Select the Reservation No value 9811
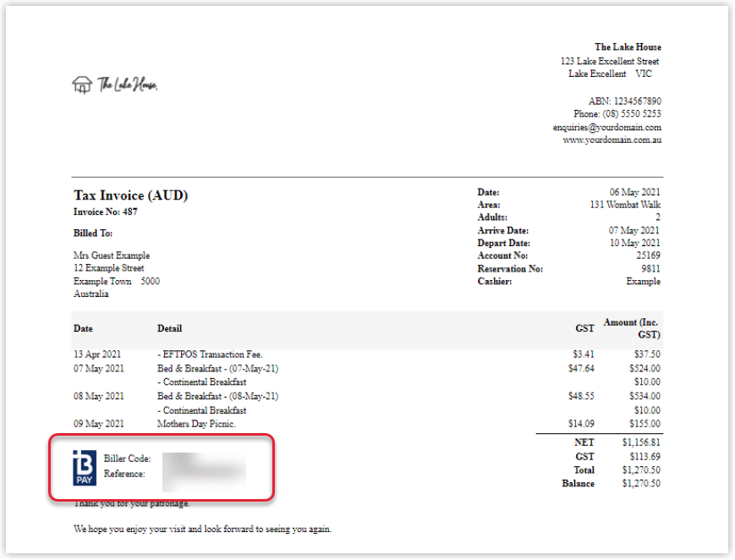The height and width of the screenshot is (560, 735). coord(650,269)
